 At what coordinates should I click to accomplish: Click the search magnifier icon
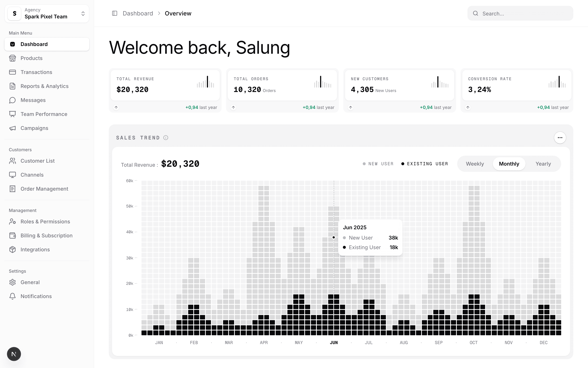click(476, 13)
